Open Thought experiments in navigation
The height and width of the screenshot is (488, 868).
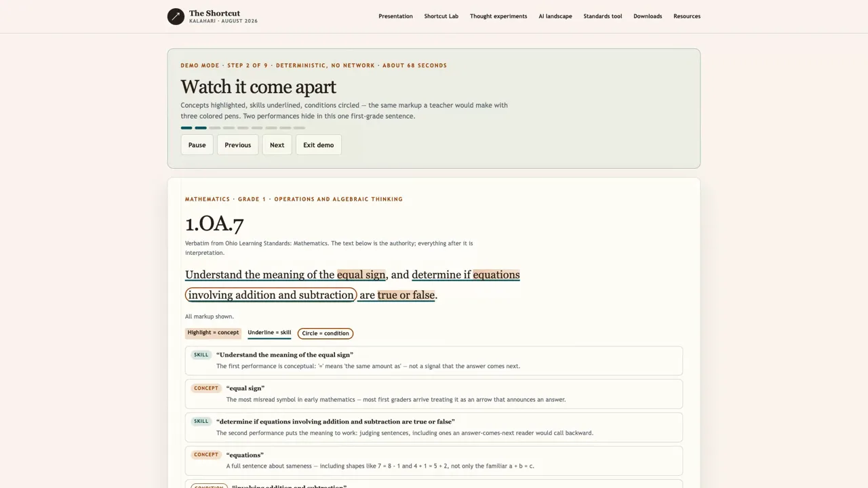point(498,16)
